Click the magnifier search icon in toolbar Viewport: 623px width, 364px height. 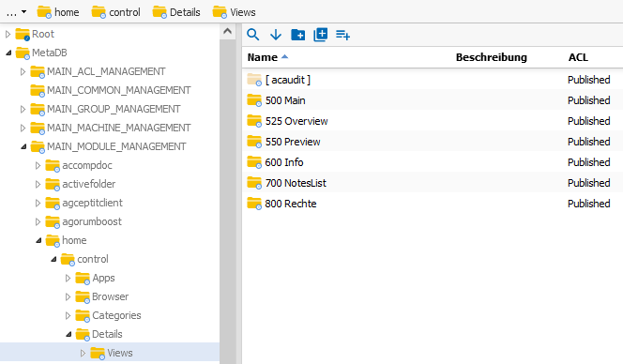coord(252,35)
